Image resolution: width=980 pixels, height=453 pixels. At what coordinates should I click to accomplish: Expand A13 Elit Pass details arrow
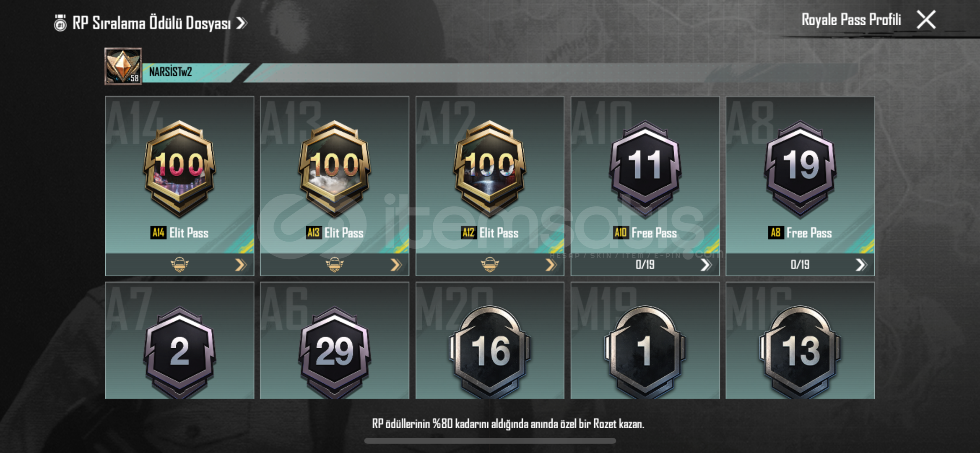396,265
